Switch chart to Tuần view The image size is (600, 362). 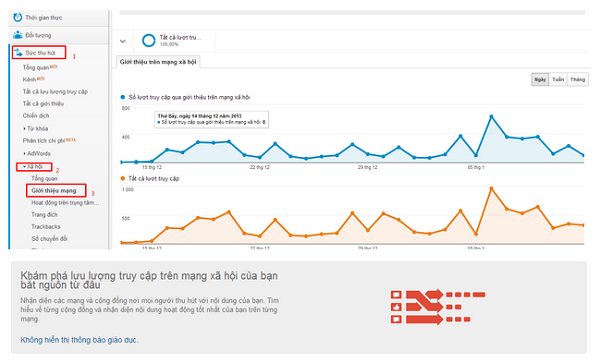pos(558,80)
